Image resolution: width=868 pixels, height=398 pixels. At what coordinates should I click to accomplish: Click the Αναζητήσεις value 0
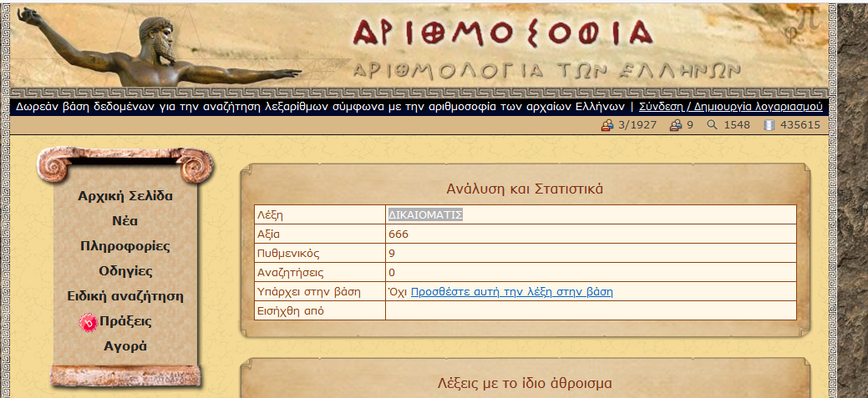click(x=392, y=273)
